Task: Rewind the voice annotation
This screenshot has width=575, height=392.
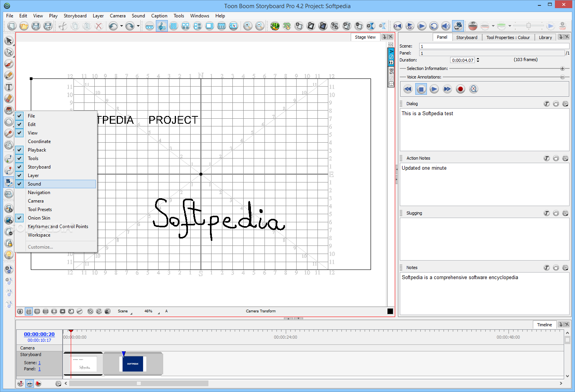Action: tap(408, 89)
